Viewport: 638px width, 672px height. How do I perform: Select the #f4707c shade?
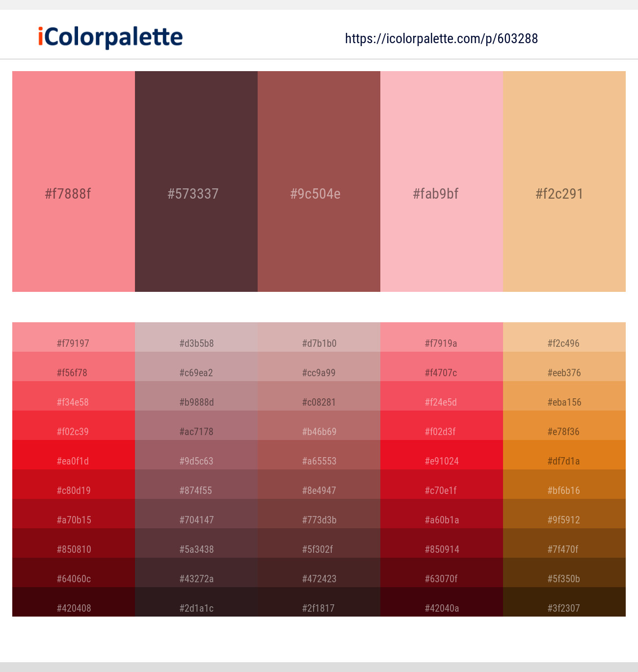442,366
